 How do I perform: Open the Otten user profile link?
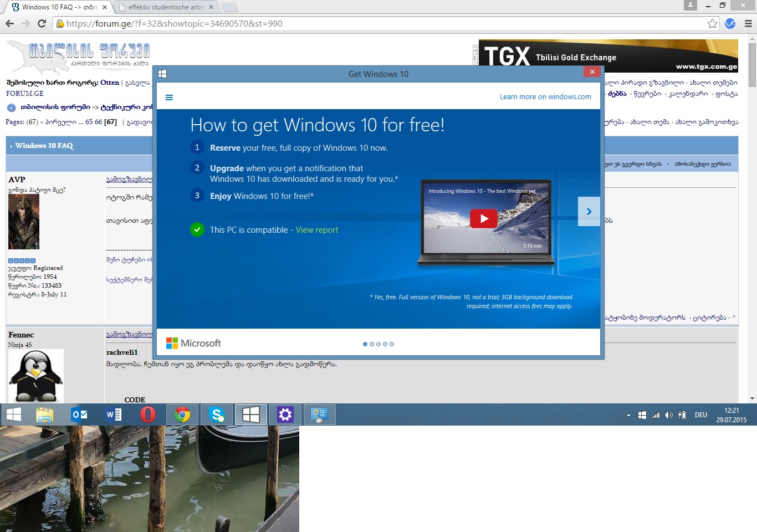click(x=110, y=83)
